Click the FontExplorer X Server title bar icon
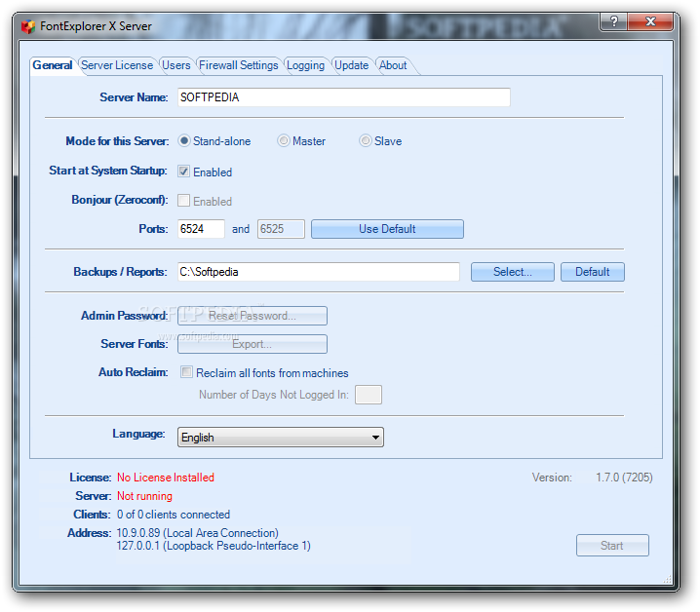 point(28,26)
